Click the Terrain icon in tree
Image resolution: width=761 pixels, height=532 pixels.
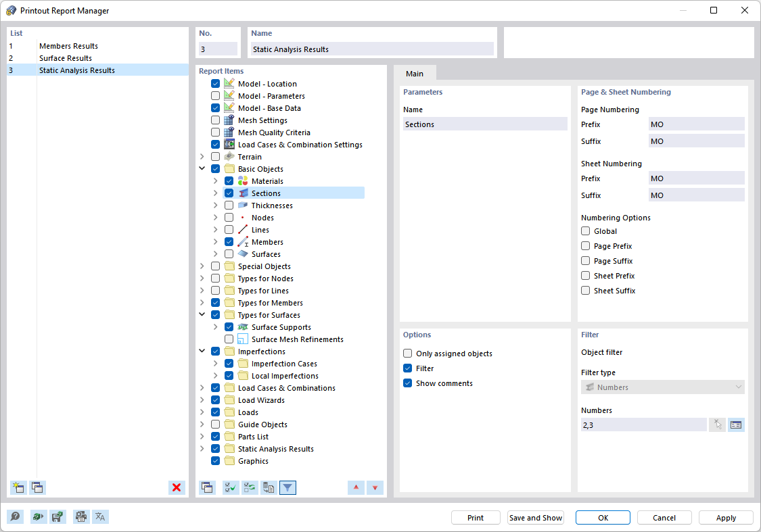pos(229,157)
